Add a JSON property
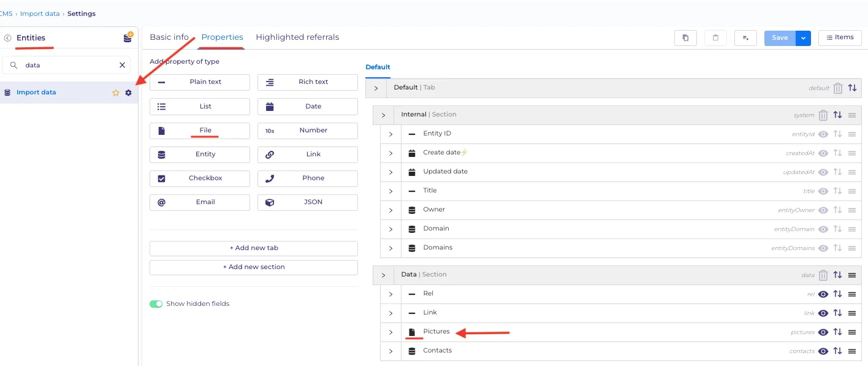868x366 pixels. (x=308, y=202)
